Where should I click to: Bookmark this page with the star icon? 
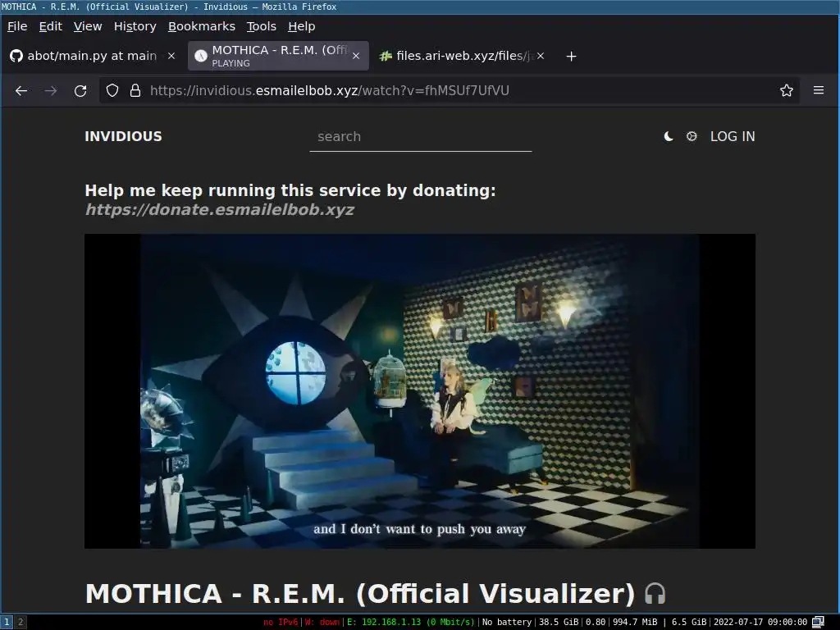point(787,90)
